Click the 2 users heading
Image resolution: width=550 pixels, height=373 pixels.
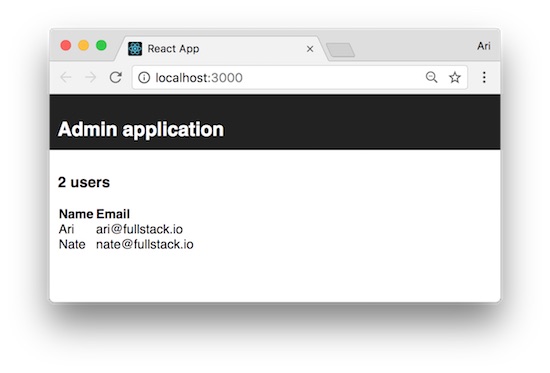point(84,182)
